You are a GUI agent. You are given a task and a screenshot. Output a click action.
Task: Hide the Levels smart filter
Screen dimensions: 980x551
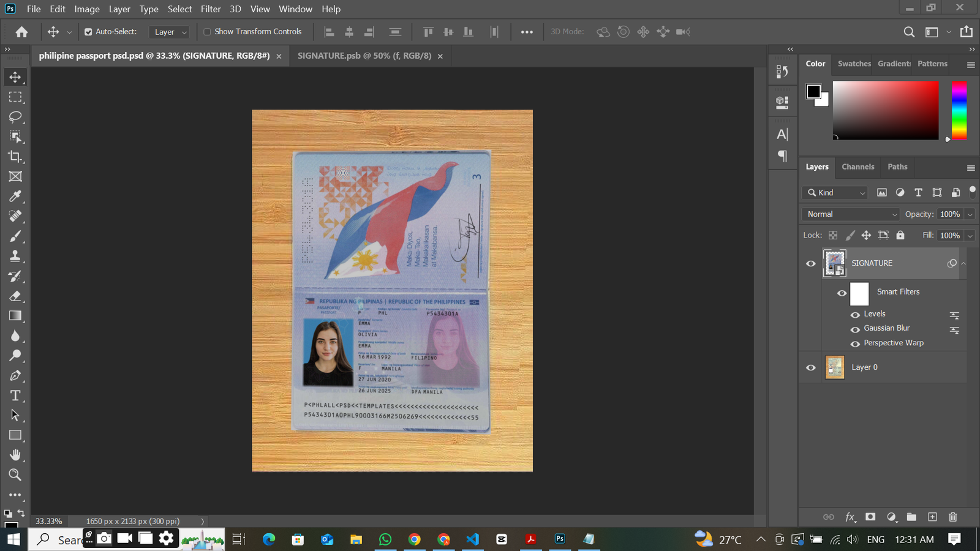(855, 315)
